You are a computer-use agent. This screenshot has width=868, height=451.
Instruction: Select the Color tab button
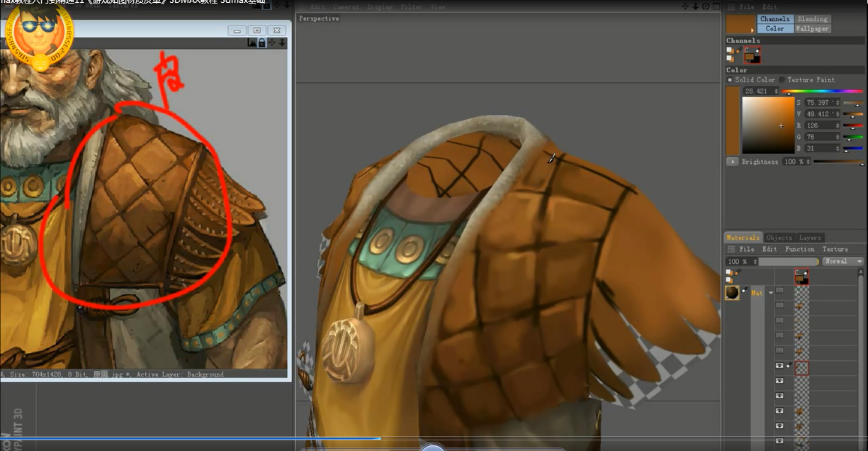click(x=774, y=29)
